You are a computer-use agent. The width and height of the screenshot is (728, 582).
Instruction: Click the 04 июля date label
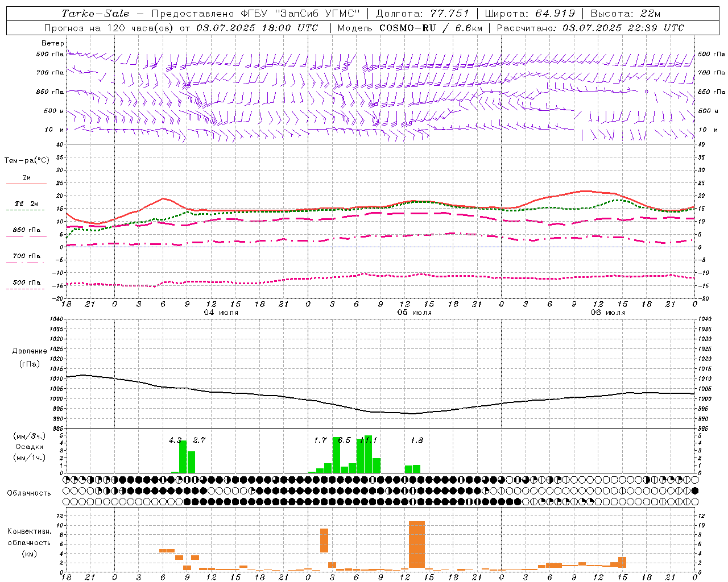coord(221,313)
